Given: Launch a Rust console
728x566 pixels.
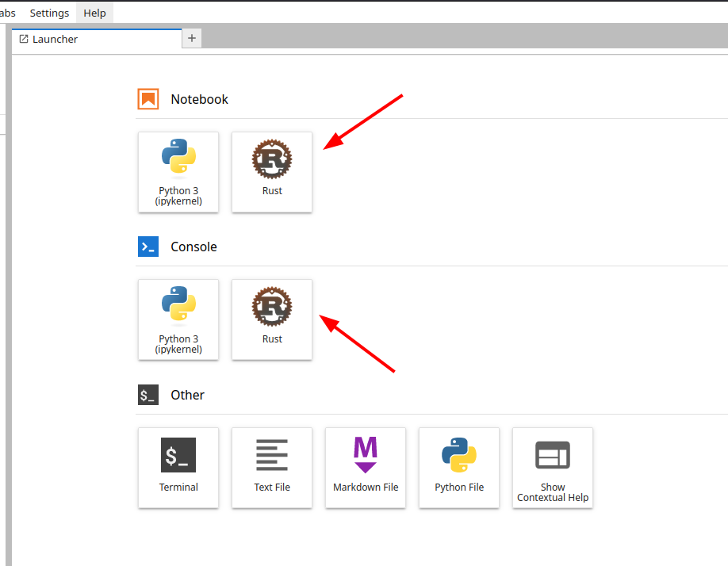Looking at the screenshot, I should point(272,319).
